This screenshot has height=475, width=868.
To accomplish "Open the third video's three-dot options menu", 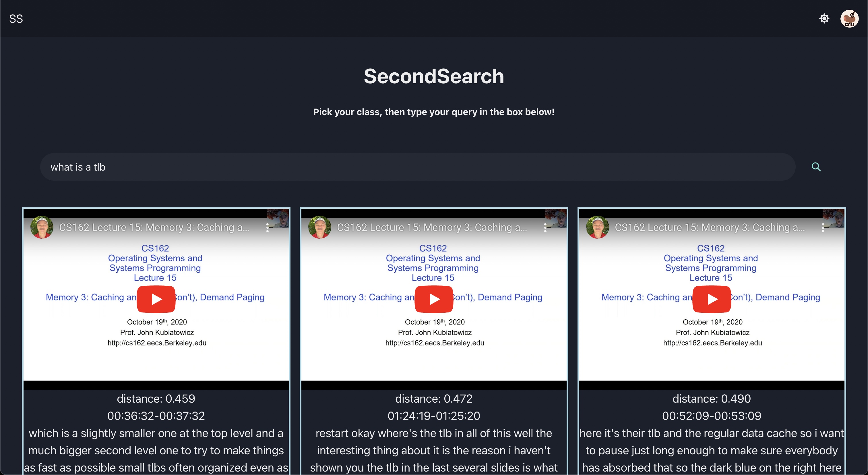I will pos(823,227).
